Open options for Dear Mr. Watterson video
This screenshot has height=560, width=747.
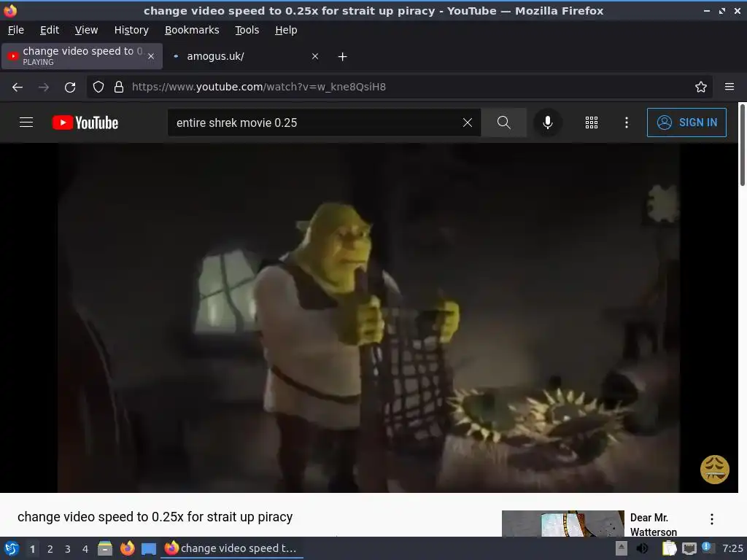(712, 519)
